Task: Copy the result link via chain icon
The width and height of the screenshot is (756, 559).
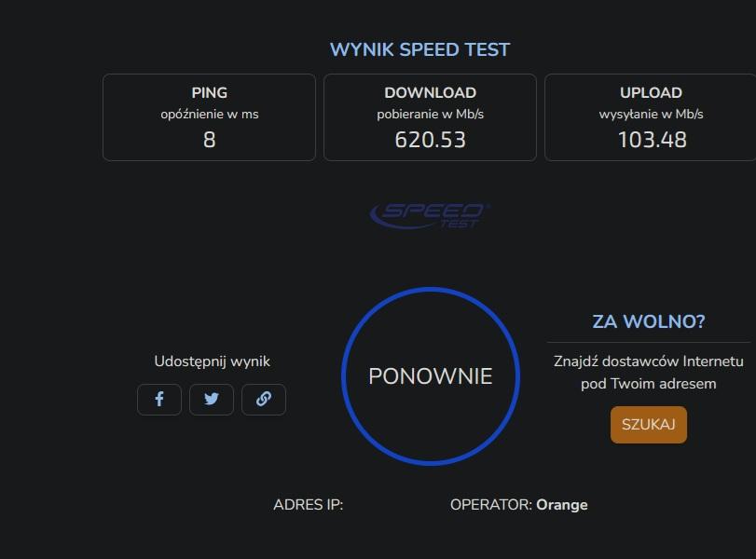Action: [x=264, y=400]
